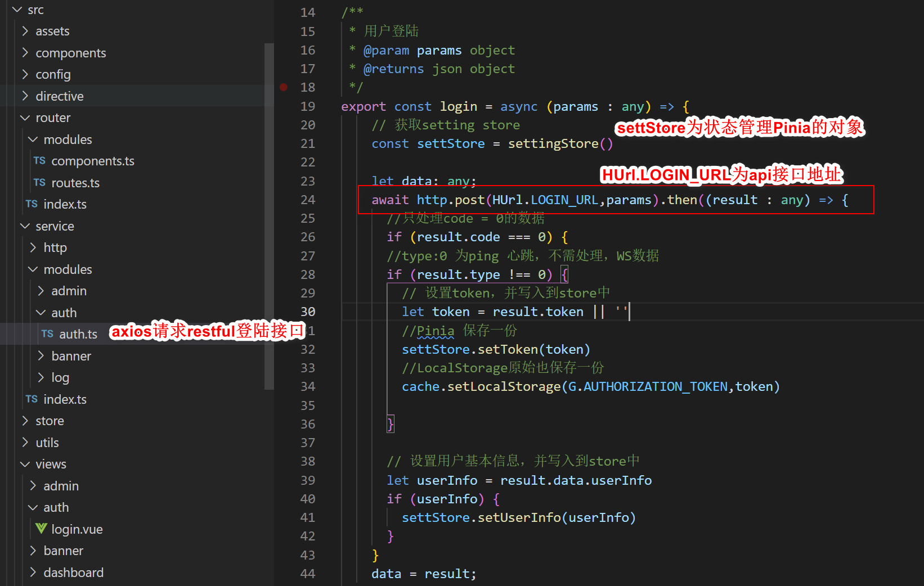The width and height of the screenshot is (924, 586).
Task: Click the TS icon beside routes.ts
Action: click(x=39, y=182)
